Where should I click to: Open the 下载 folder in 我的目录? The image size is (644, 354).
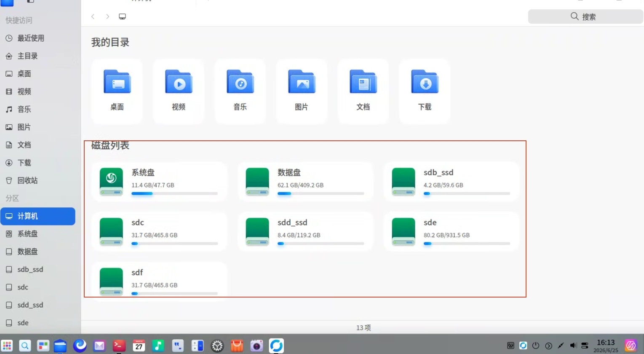[425, 91]
